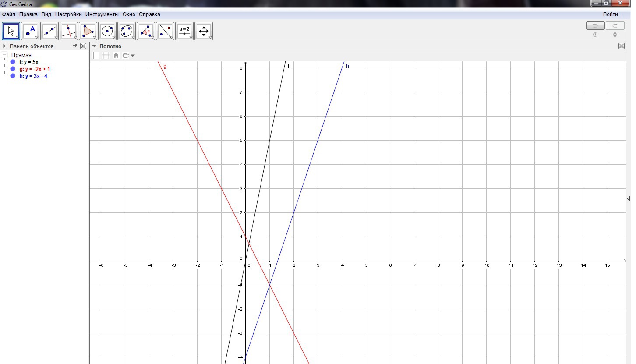The width and height of the screenshot is (636, 364).
Task: Select equation f: y = 5x
Action: 29,62
